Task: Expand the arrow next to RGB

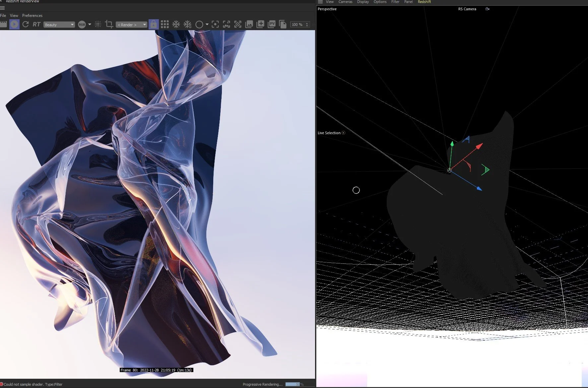Action: [x=90, y=24]
